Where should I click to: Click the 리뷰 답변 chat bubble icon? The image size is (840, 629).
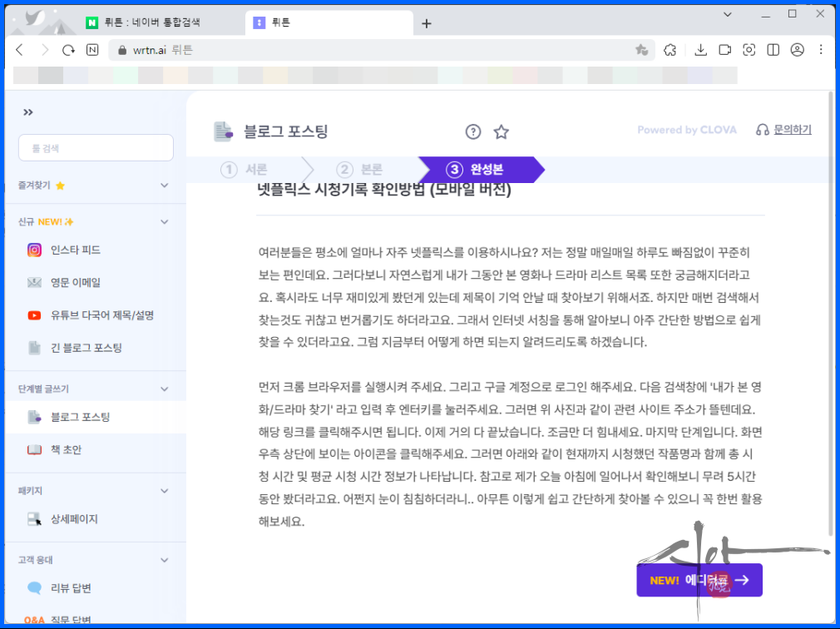click(34, 587)
